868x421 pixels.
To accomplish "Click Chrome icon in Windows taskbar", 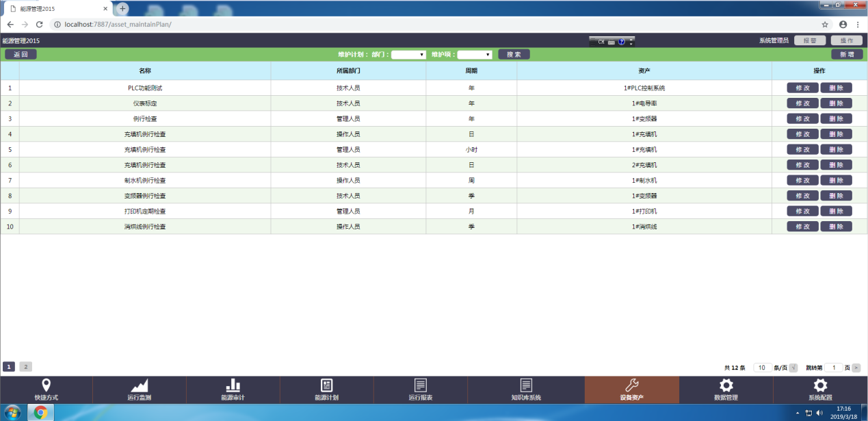I will (x=41, y=412).
